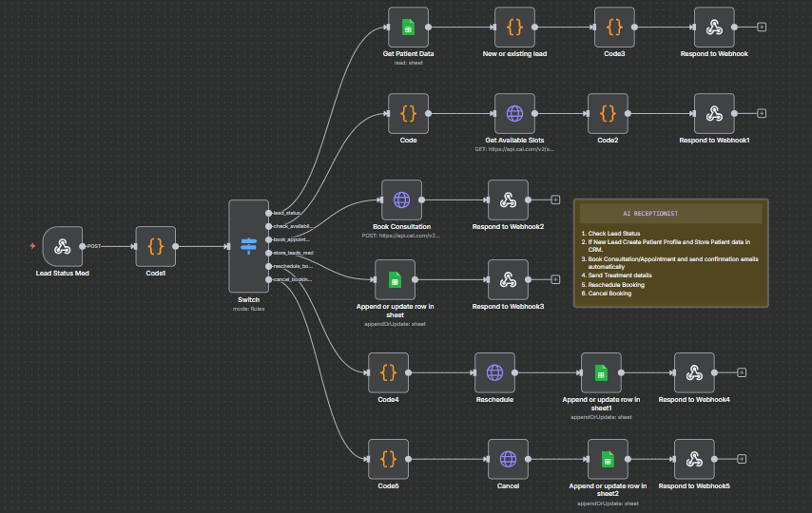Select the Respond to Webhook3 node

coord(508,279)
